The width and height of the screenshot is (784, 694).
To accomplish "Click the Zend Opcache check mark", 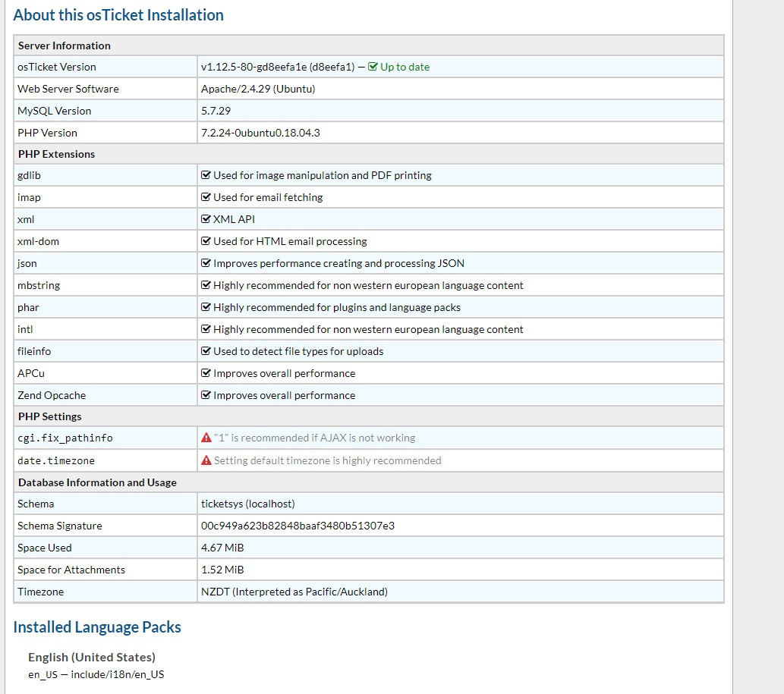I will (206, 395).
